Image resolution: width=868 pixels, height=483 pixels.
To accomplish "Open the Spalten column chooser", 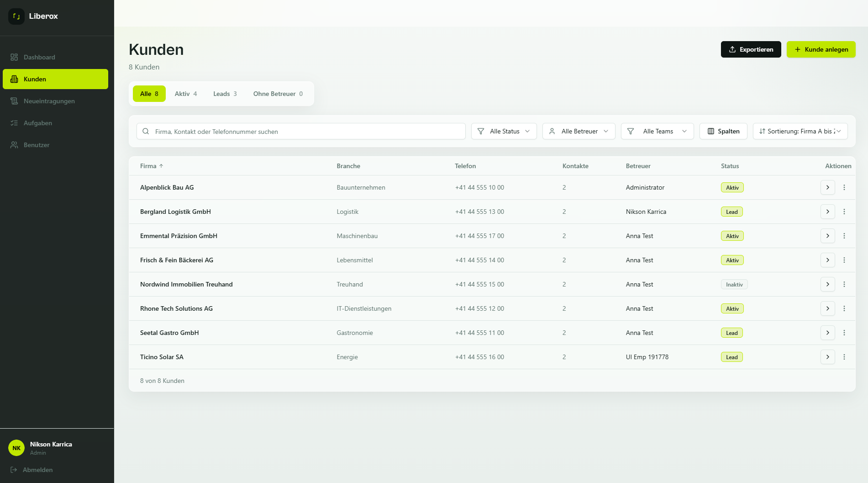I will pyautogui.click(x=723, y=131).
